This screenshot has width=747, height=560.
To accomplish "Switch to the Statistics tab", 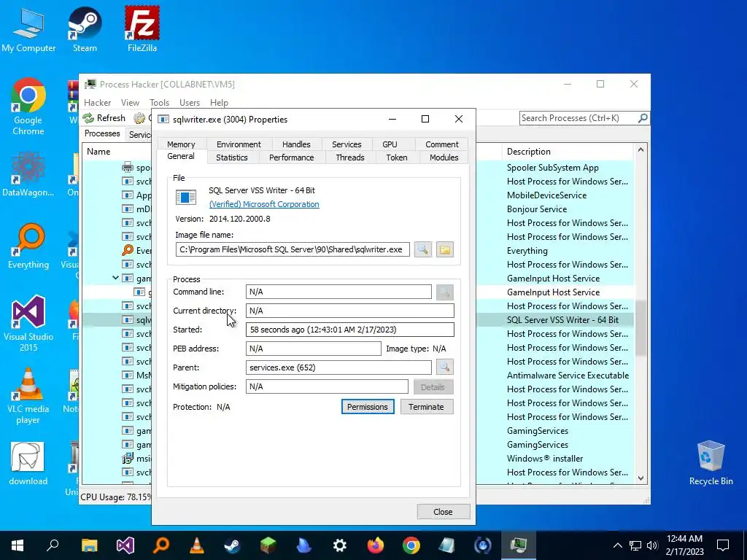I will (x=232, y=157).
